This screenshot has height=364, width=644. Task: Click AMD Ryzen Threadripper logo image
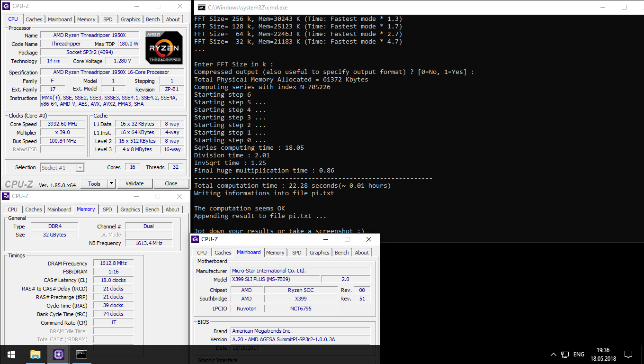pos(164,48)
